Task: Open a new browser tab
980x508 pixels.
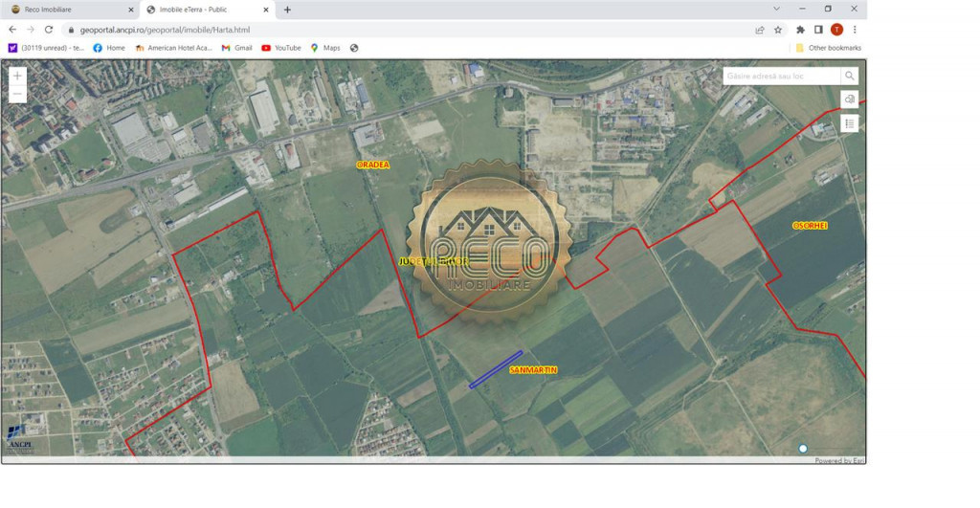Action: coord(287,10)
